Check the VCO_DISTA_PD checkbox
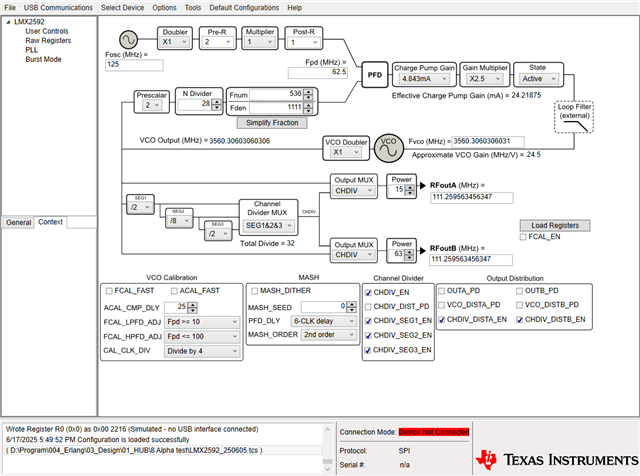This screenshot has height=476, width=640. click(x=442, y=305)
